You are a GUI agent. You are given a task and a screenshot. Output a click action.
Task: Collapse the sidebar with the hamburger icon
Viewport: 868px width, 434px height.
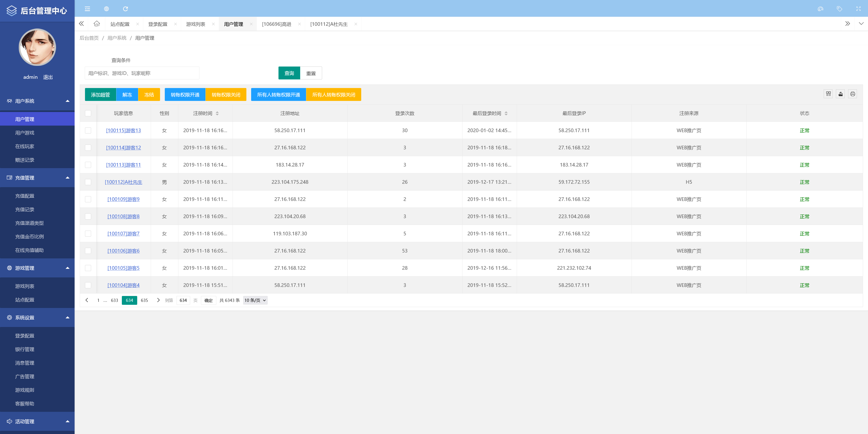[87, 9]
